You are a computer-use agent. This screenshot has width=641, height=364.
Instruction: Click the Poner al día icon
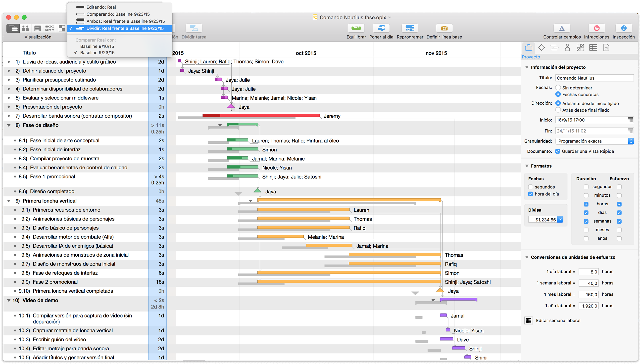[381, 28]
